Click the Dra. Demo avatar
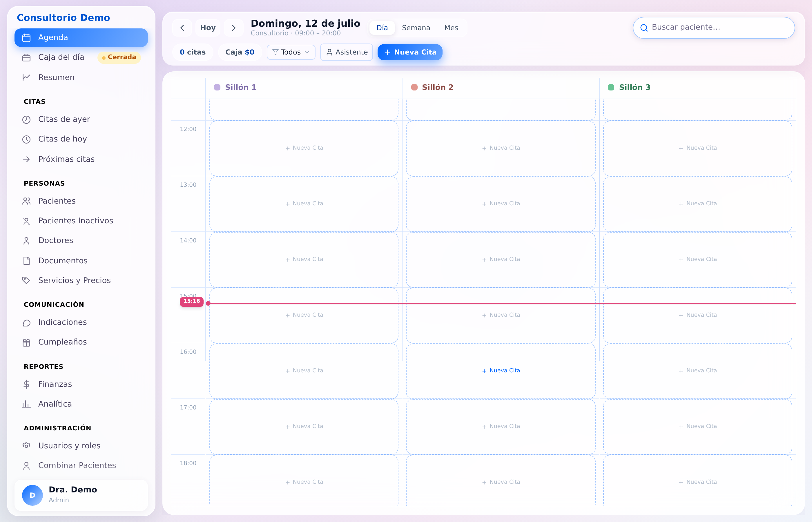 [x=32, y=495]
